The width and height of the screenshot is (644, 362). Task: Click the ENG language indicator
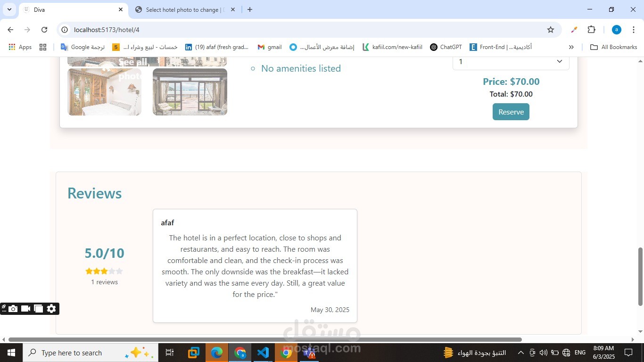pos(580,353)
